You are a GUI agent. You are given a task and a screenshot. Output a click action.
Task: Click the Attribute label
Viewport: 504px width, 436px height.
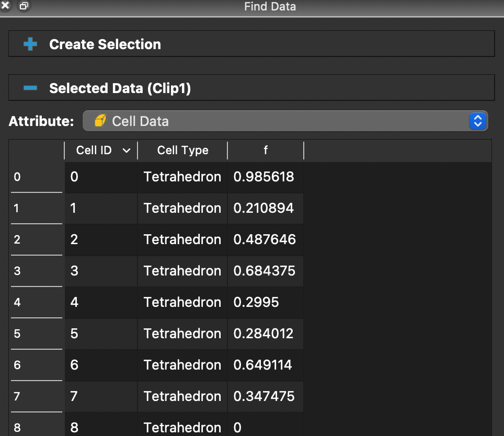click(x=42, y=121)
